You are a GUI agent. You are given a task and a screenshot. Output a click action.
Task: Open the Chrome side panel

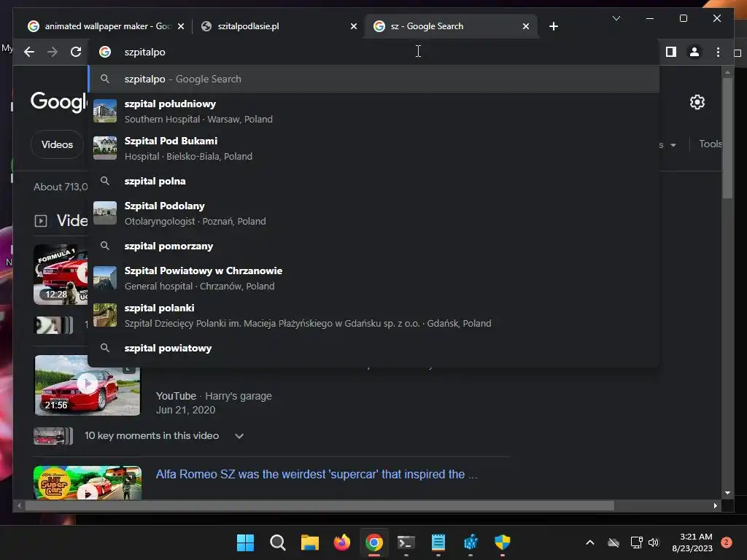click(671, 52)
